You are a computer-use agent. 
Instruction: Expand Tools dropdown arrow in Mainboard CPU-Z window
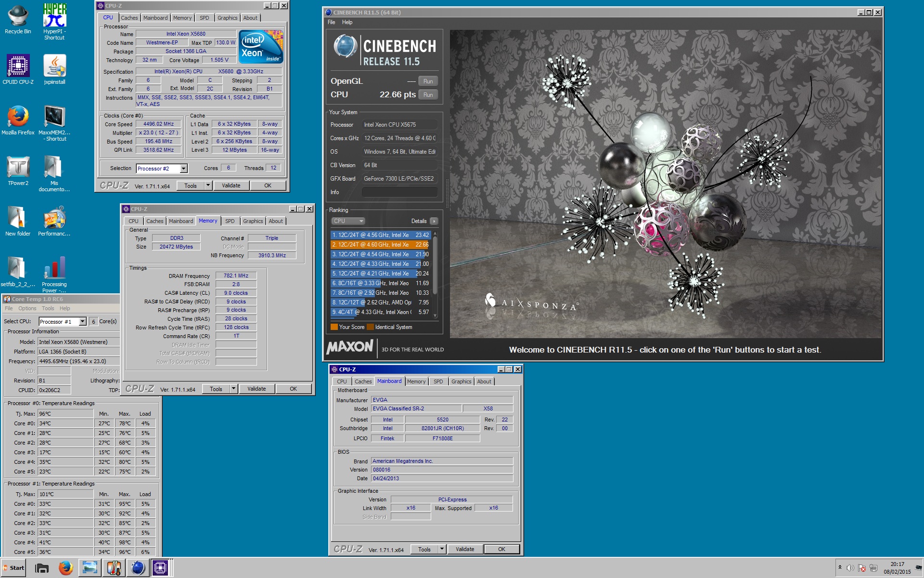(442, 549)
